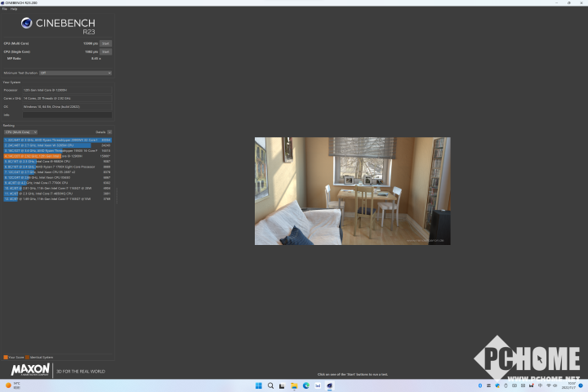Select the i7-1165G7 @ 15W ranking row
This screenshot has width=588, height=392.
click(58, 198)
